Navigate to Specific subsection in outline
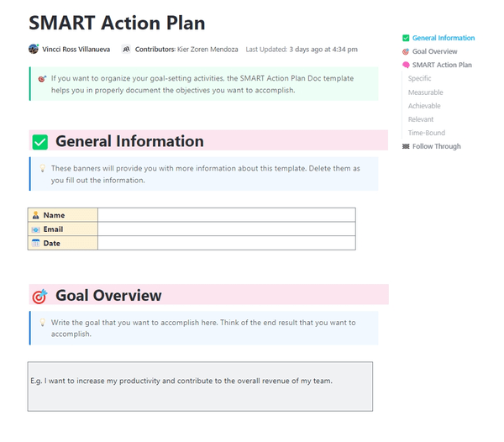The width and height of the screenshot is (504, 442). coord(419,78)
